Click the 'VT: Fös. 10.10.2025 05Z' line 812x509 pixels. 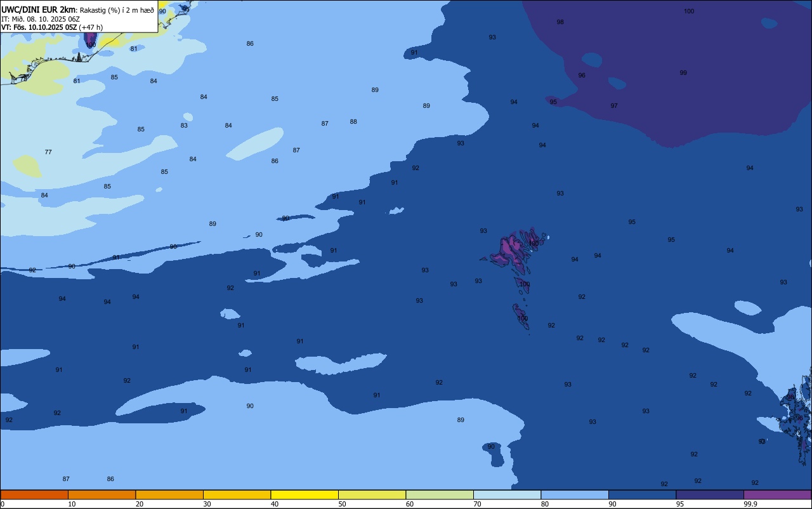tap(39, 27)
